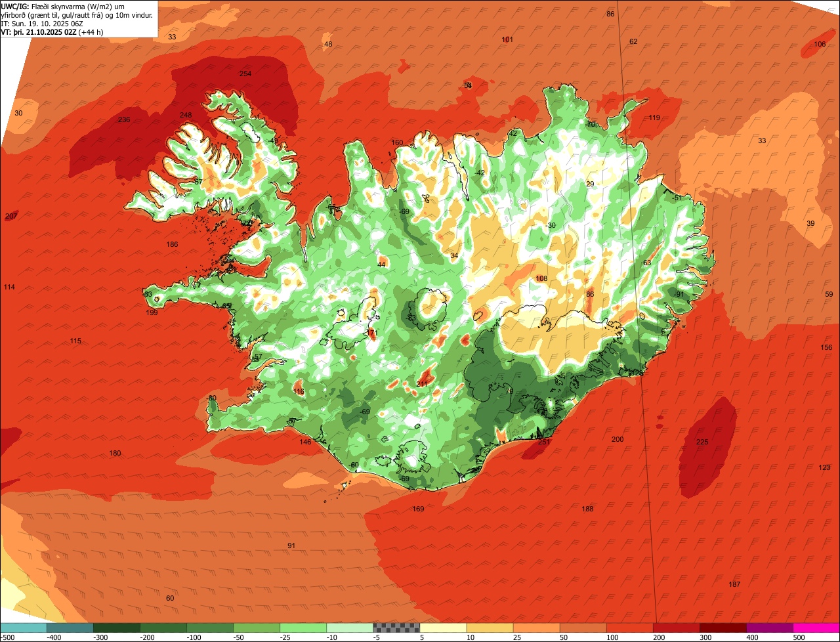Click the map value '116' in southwest Iceland
The height and width of the screenshot is (642, 840).
coord(299,391)
